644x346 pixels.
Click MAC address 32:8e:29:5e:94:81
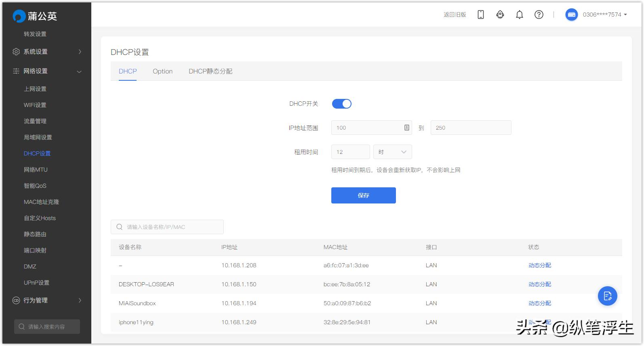click(x=347, y=322)
